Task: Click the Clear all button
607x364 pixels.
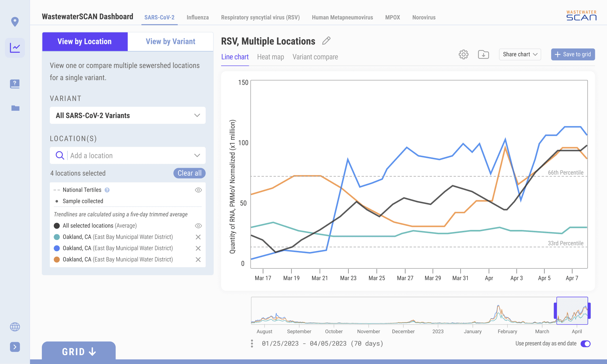Action: tap(189, 173)
